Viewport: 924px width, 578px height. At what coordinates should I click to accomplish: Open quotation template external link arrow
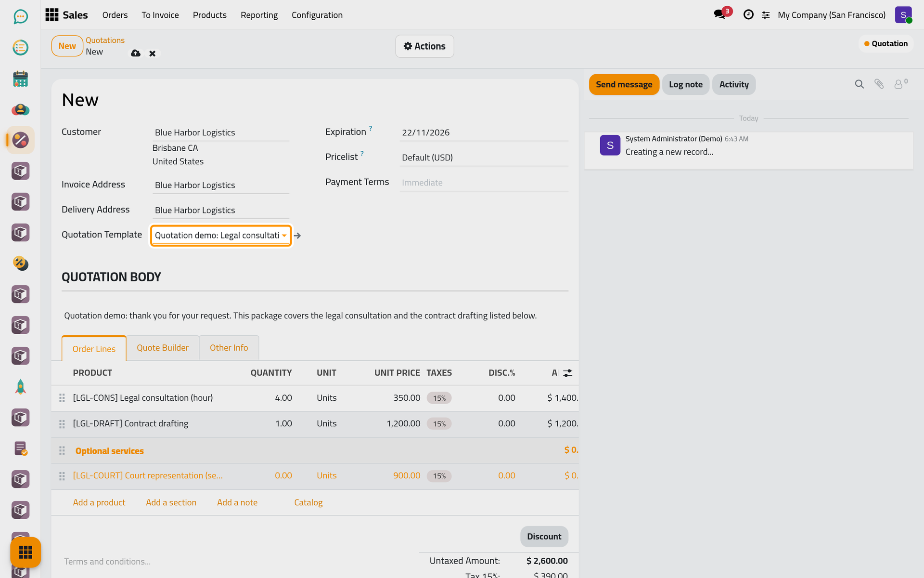297,236
